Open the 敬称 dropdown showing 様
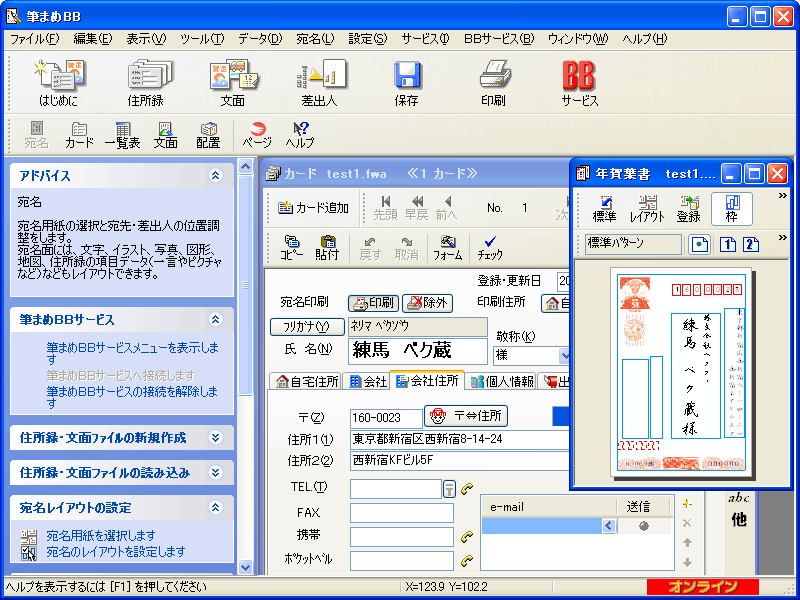The height and width of the screenshot is (600, 800). click(x=564, y=356)
